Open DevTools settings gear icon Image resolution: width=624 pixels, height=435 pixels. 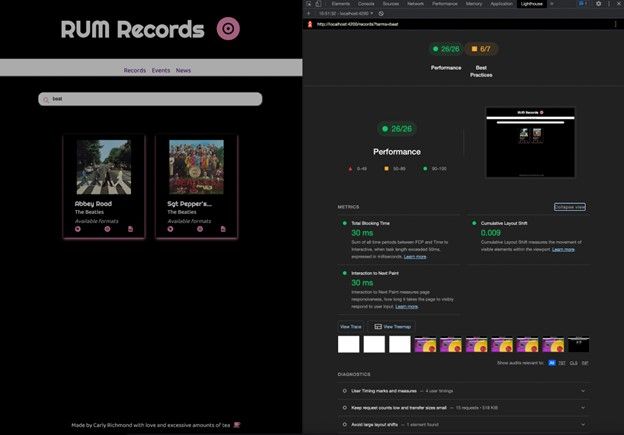tap(599, 4)
